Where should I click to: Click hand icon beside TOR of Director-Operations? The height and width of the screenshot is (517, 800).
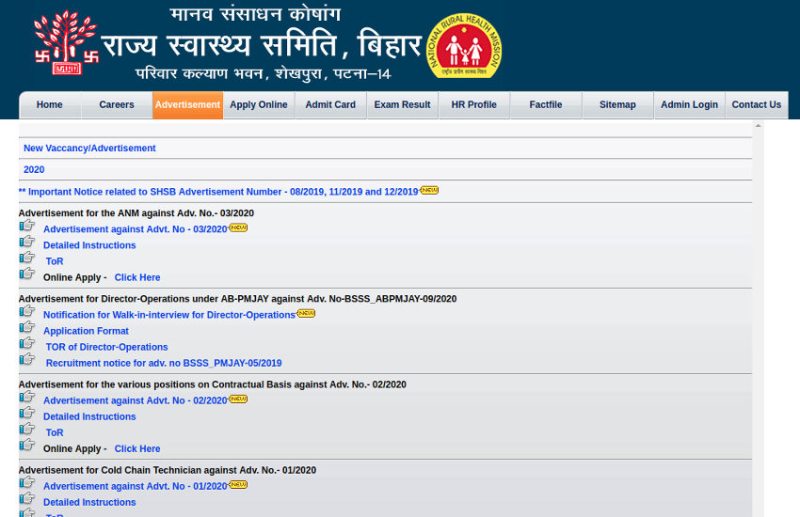[x=27, y=343]
